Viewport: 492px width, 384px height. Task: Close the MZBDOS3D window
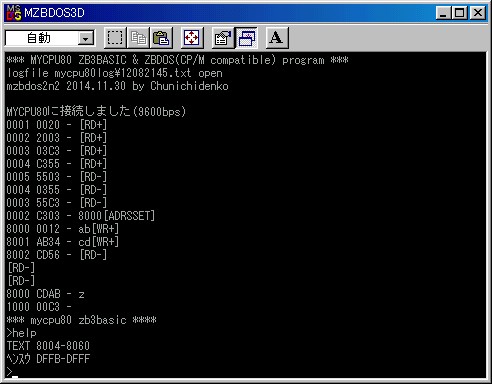477,13
